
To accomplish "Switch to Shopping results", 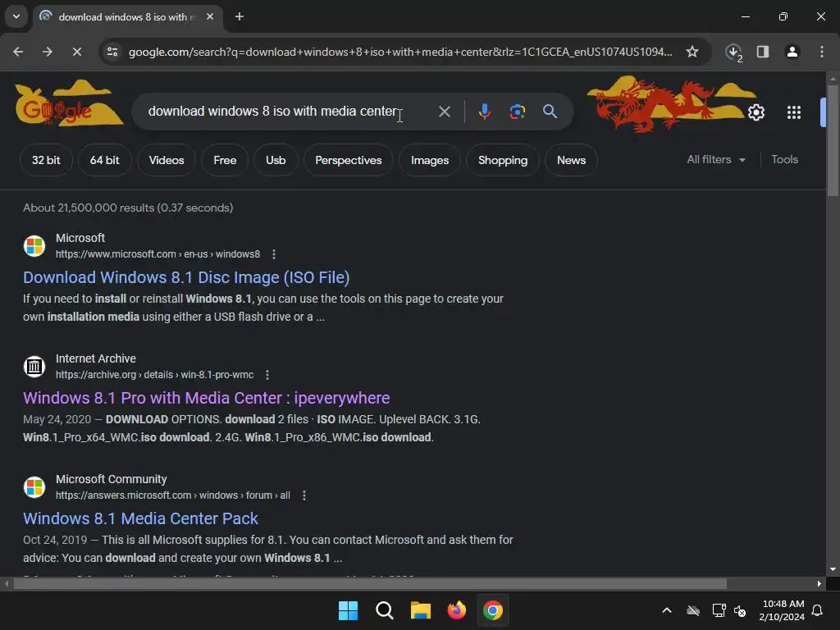I will (x=503, y=160).
